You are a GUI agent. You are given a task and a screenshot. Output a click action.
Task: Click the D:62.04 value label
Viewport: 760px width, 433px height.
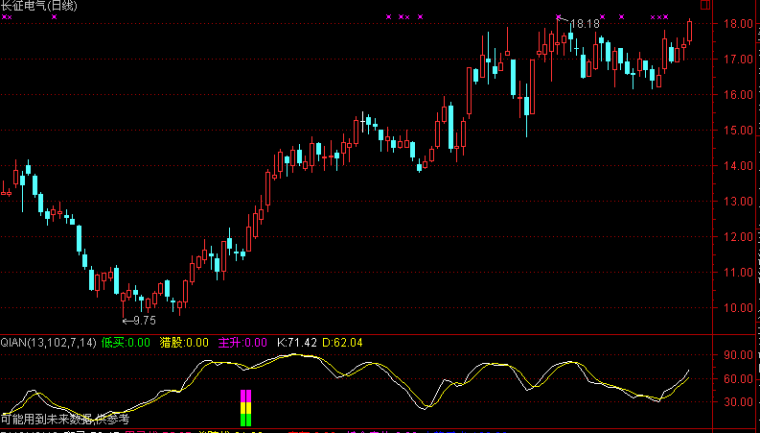click(343, 343)
